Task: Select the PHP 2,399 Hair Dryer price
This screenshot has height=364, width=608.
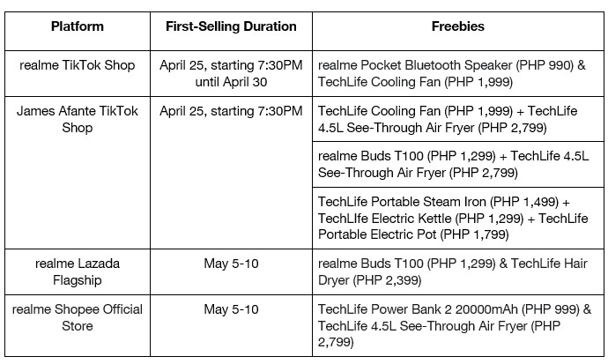Action: 388,279
